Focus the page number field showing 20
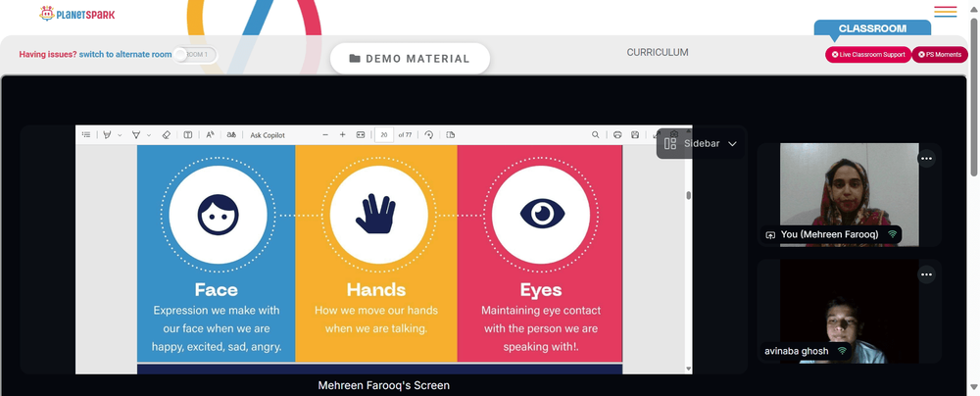This screenshot has width=980, height=396. pyautogui.click(x=384, y=134)
